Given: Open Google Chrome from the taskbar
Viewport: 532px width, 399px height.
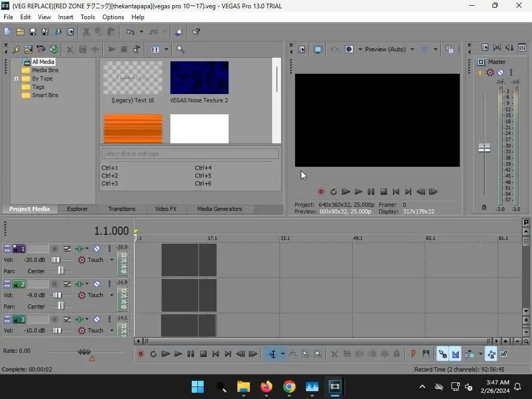Looking at the screenshot, I should (289, 387).
